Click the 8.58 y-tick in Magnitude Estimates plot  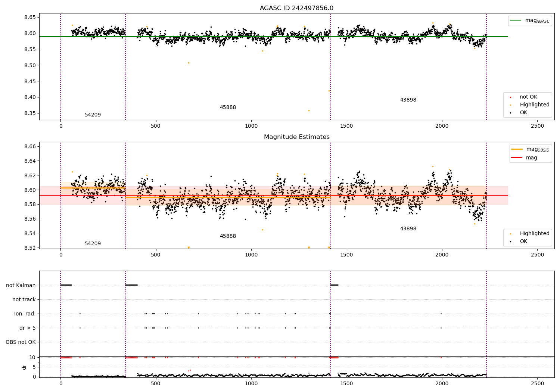[x=30, y=205]
